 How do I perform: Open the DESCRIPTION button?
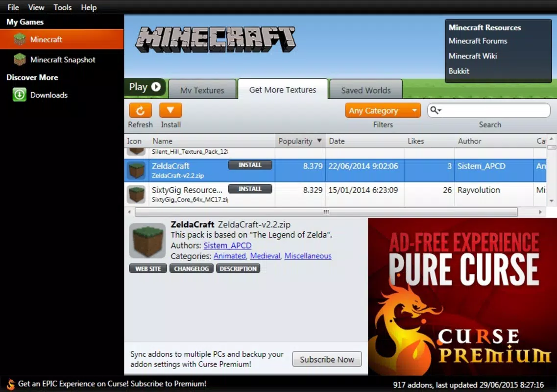pos(238,269)
